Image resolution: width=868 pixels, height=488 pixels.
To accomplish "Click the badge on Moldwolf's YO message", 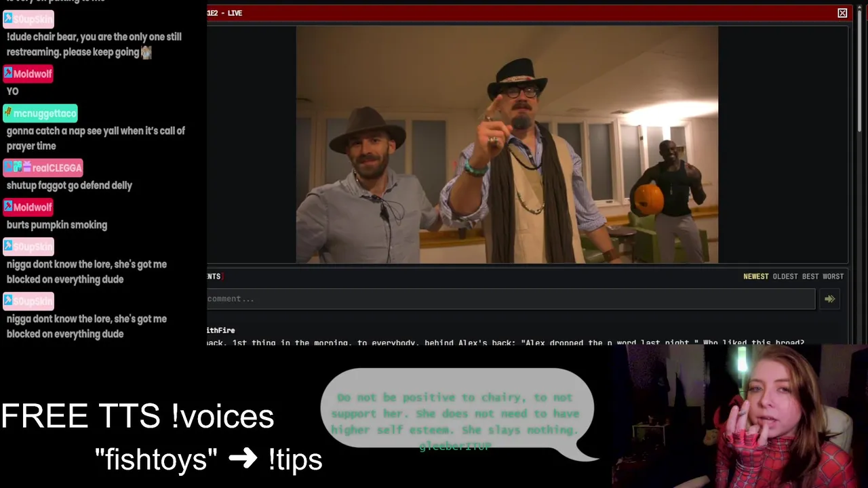I will point(8,73).
